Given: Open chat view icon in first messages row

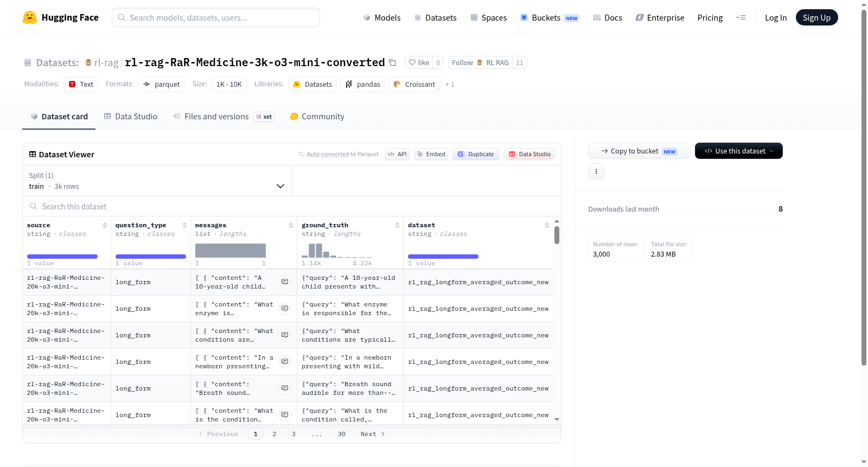Looking at the screenshot, I should coord(285,282).
